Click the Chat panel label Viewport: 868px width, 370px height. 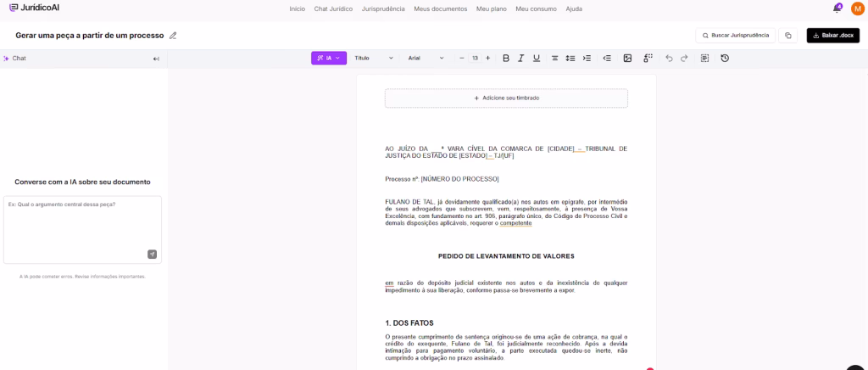point(19,59)
